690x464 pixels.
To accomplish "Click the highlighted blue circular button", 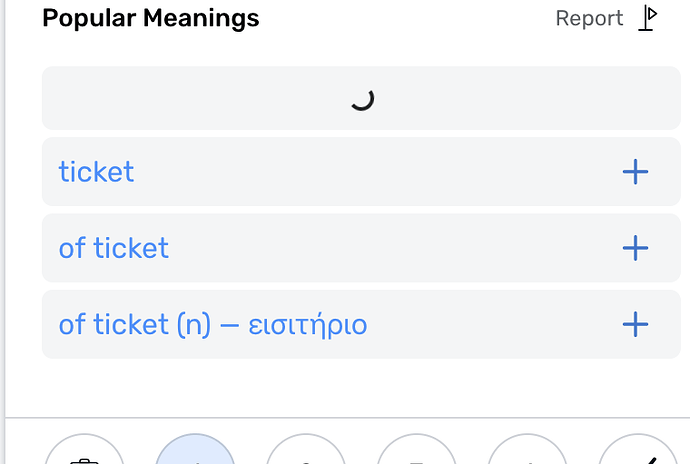I will pyautogui.click(x=195, y=449).
